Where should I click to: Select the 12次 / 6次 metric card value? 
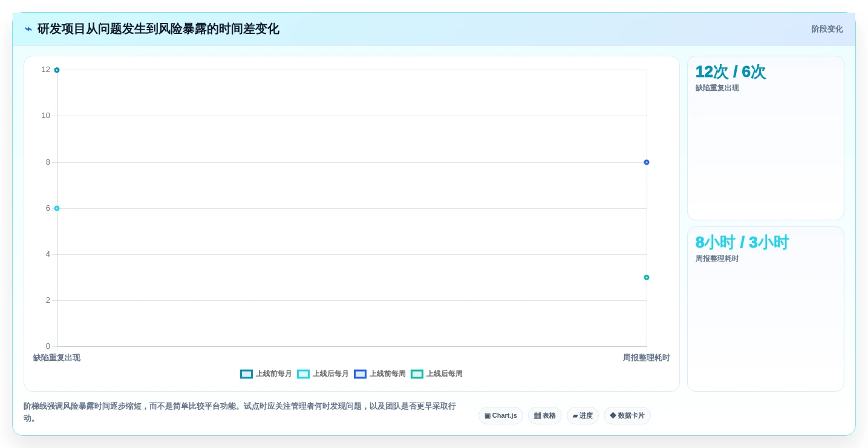click(730, 72)
